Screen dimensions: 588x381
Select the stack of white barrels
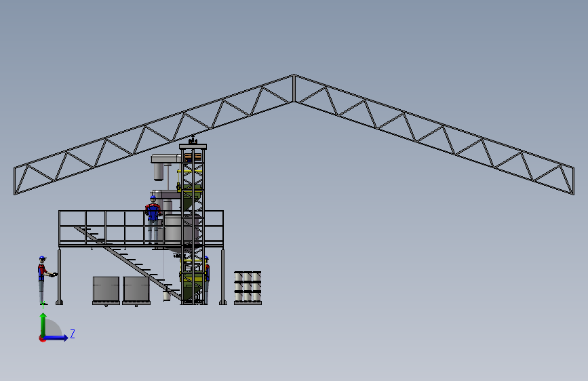(248, 287)
